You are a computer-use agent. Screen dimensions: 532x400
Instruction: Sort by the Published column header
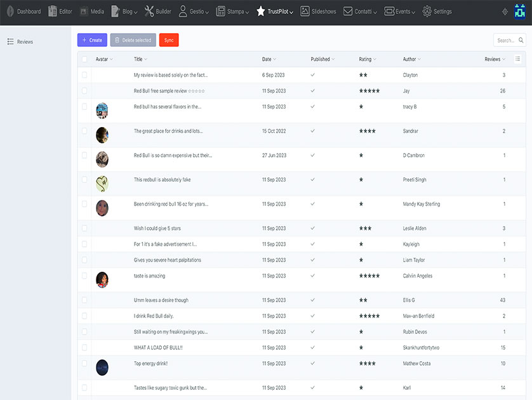coord(323,59)
